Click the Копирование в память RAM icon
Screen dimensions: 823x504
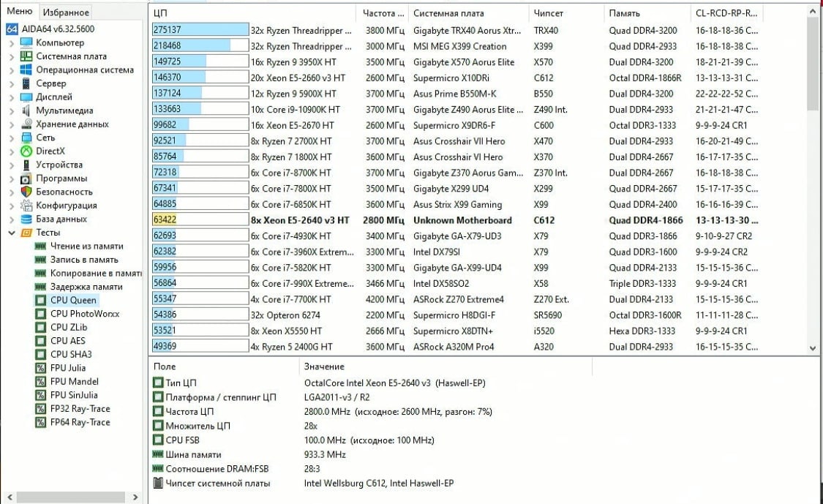(x=40, y=273)
